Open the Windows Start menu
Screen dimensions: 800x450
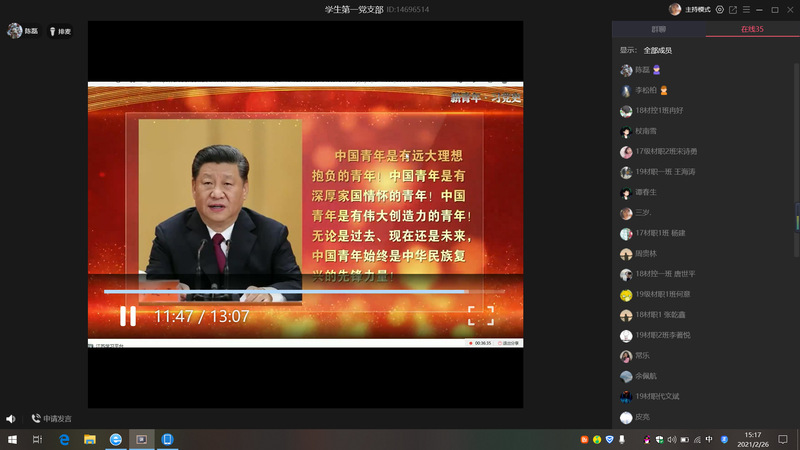click(12, 439)
